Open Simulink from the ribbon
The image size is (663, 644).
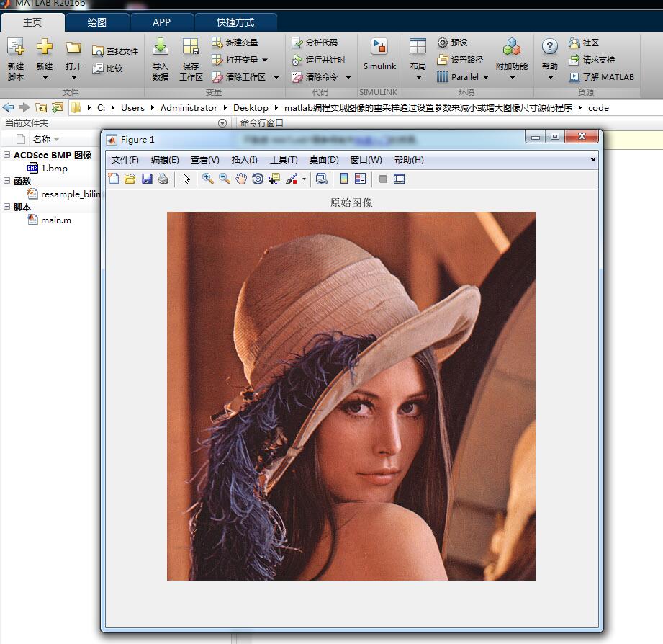(x=379, y=54)
